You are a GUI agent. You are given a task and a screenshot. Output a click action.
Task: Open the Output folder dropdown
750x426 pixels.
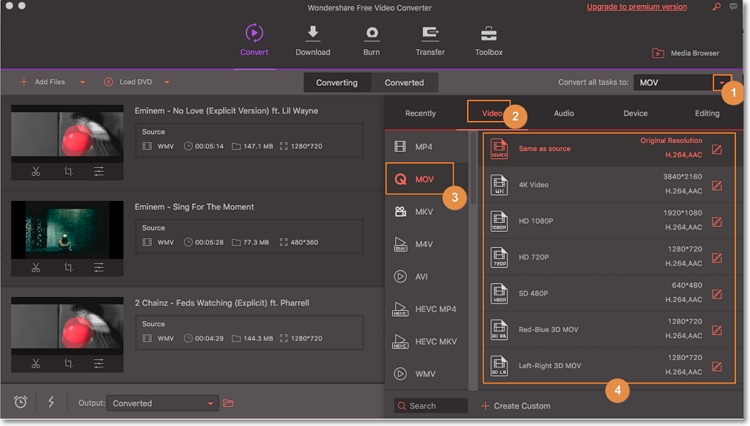coord(163,403)
